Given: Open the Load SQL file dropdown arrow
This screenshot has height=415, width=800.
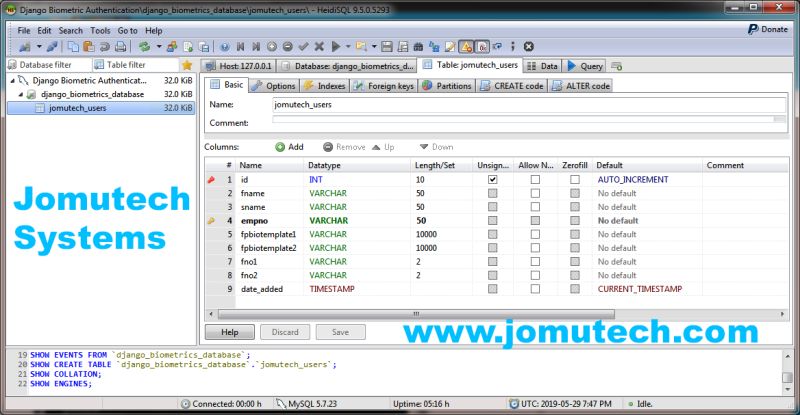Looking at the screenshot, I should click(374, 47).
